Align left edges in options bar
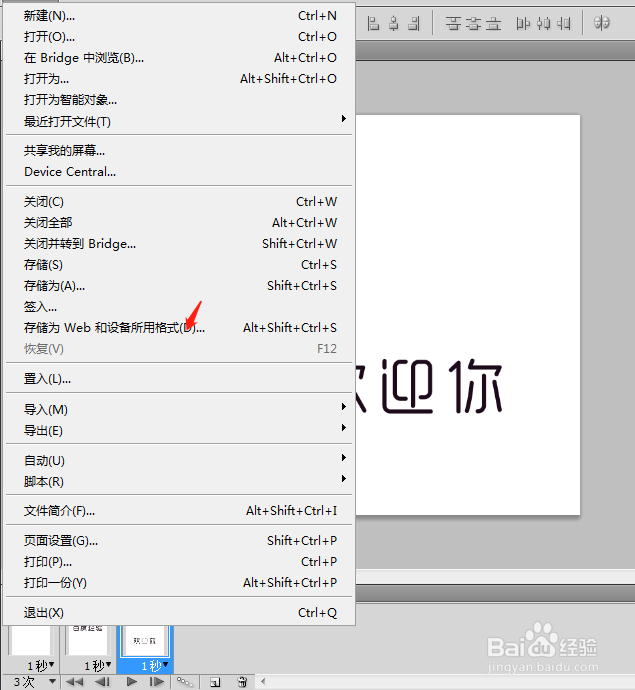635x690 pixels. click(373, 23)
